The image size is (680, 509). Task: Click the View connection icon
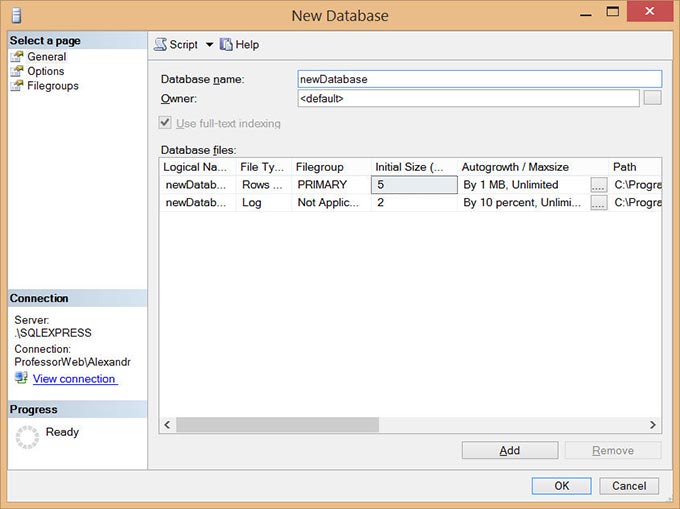tap(21, 378)
